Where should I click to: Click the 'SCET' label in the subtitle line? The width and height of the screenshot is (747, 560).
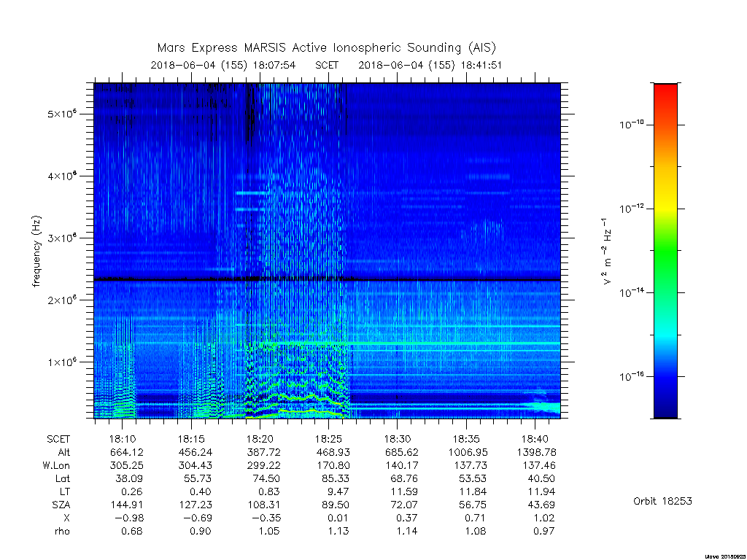tap(327, 65)
